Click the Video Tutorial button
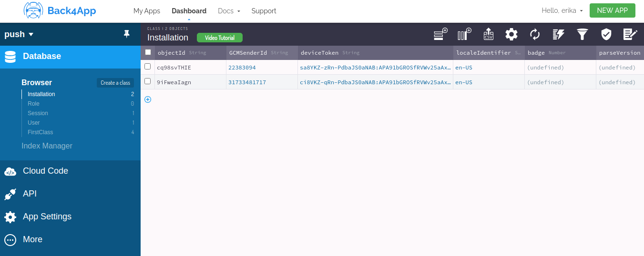Viewport: 644px width, 256px height. [219, 38]
